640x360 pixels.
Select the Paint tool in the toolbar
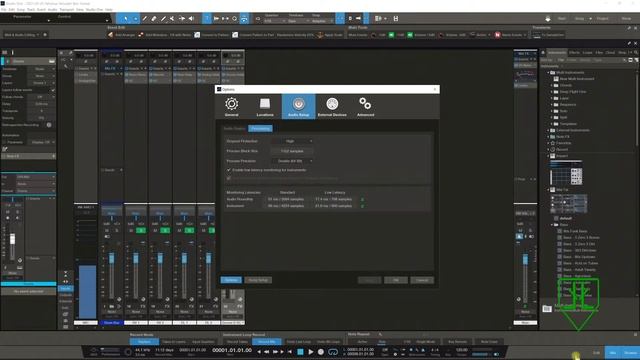click(163, 18)
